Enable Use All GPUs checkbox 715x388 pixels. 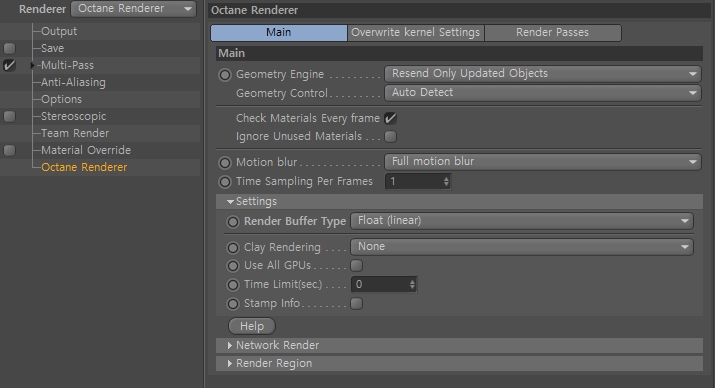point(357,265)
